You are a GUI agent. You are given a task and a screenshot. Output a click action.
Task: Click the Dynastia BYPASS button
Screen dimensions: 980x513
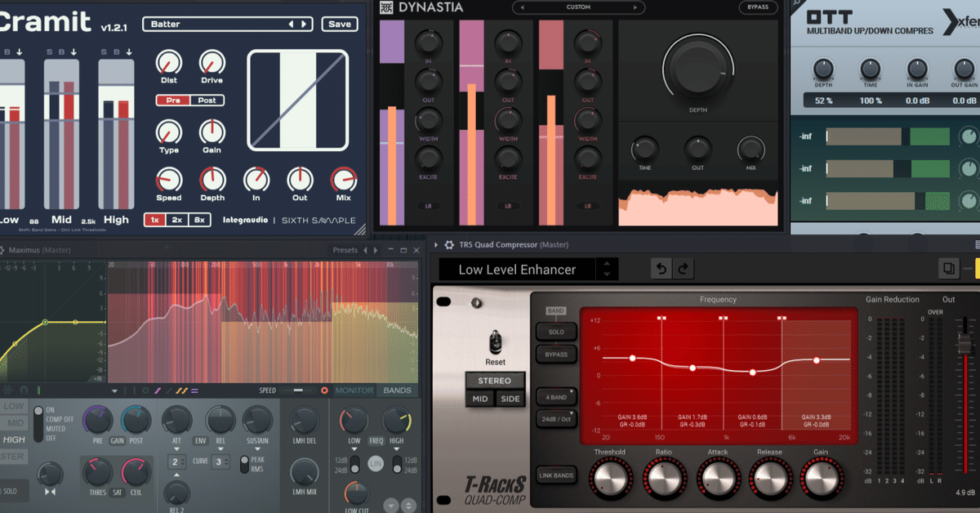(758, 7)
